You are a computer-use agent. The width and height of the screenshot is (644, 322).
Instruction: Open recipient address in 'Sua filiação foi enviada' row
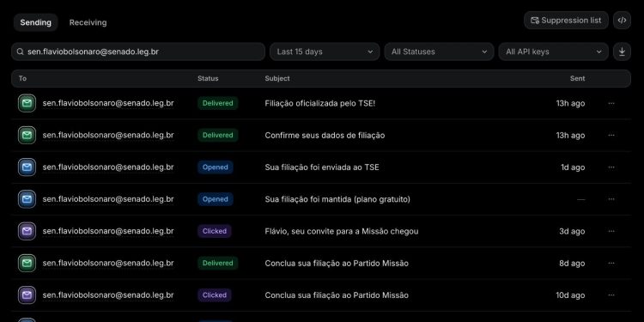tap(108, 167)
